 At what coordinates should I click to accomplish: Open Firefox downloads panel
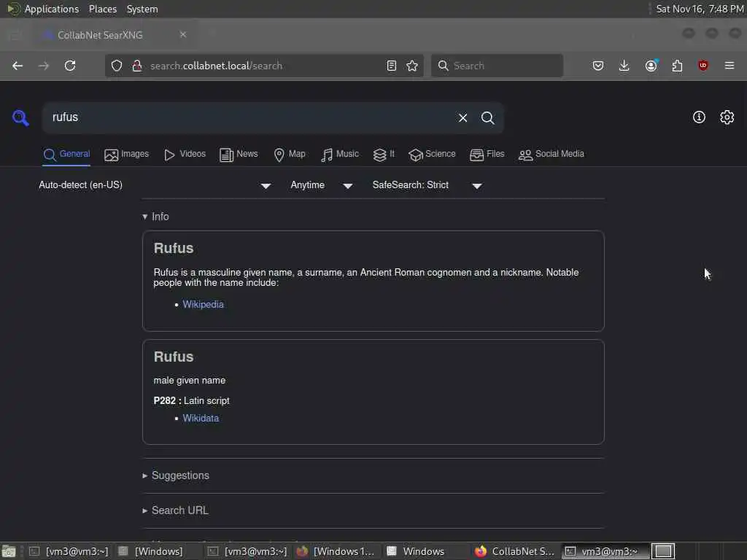point(624,66)
